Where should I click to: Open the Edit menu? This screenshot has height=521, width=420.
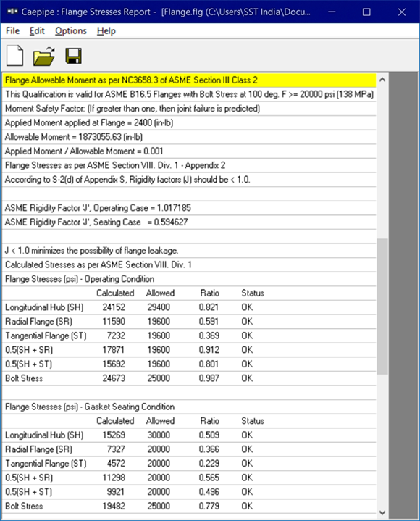pyautogui.click(x=37, y=31)
